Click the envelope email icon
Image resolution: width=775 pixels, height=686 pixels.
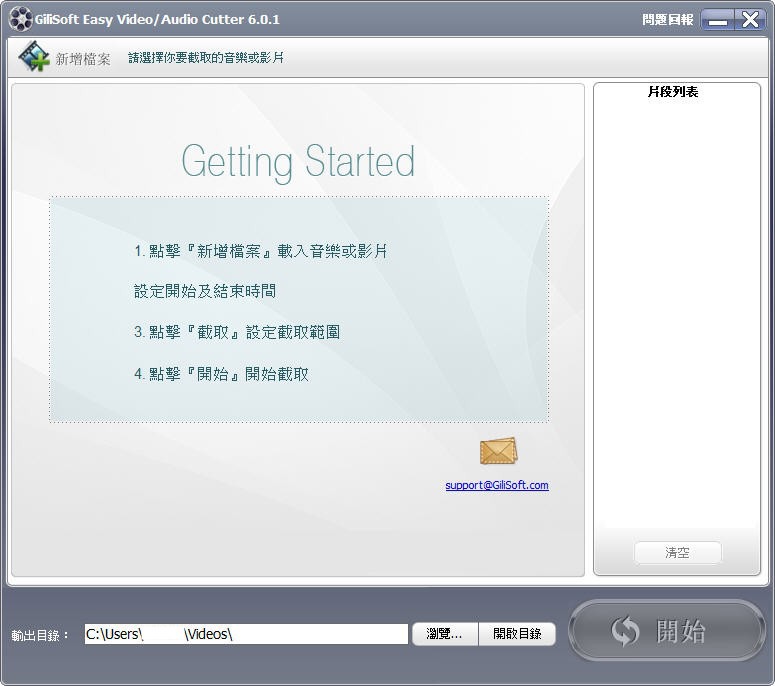point(498,451)
